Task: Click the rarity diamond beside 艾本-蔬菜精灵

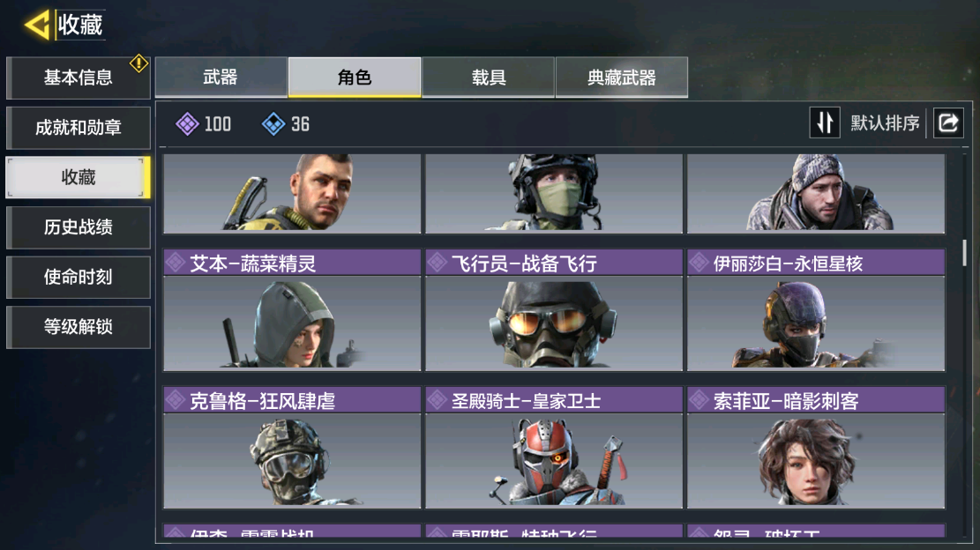Action: 176,263
